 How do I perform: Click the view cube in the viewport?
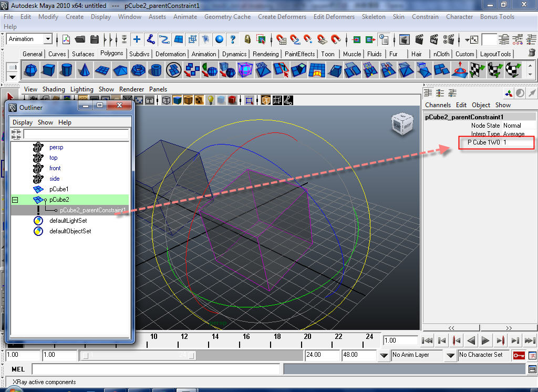(x=402, y=123)
